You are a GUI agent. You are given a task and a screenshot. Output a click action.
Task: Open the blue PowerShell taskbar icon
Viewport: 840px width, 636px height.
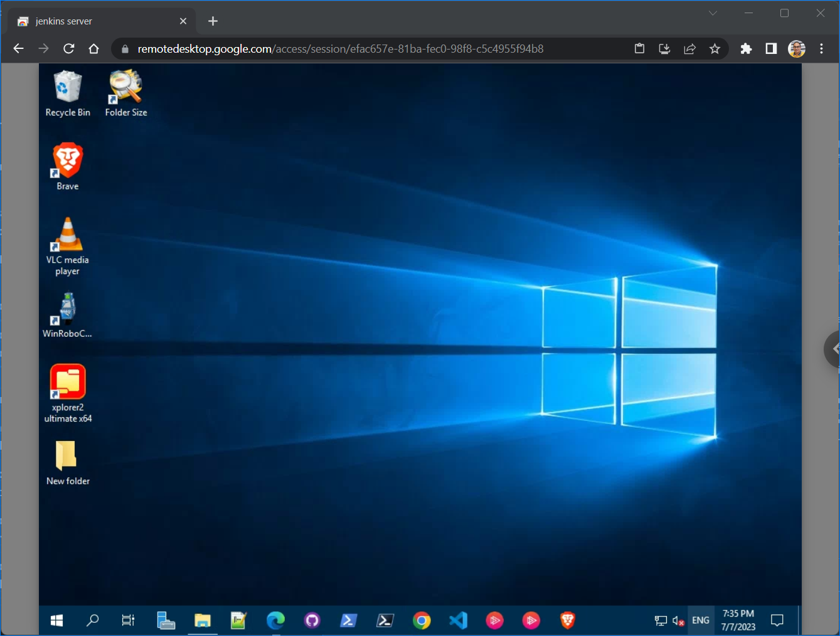click(x=348, y=620)
